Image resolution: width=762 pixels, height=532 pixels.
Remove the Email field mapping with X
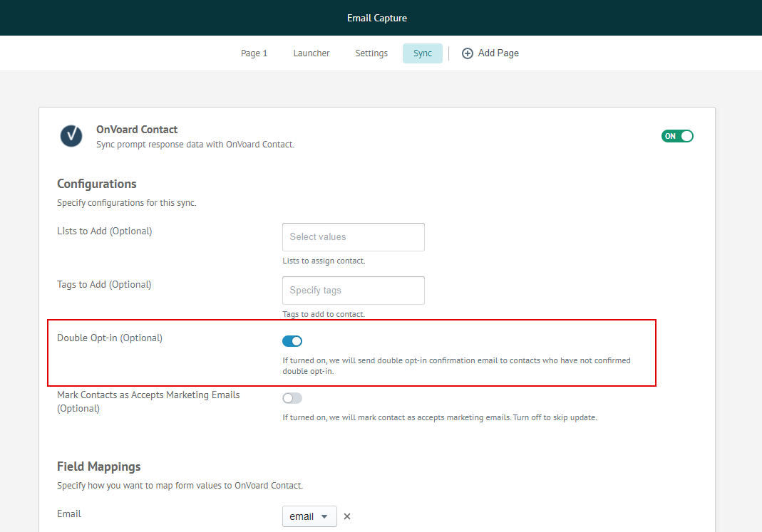[x=347, y=516]
